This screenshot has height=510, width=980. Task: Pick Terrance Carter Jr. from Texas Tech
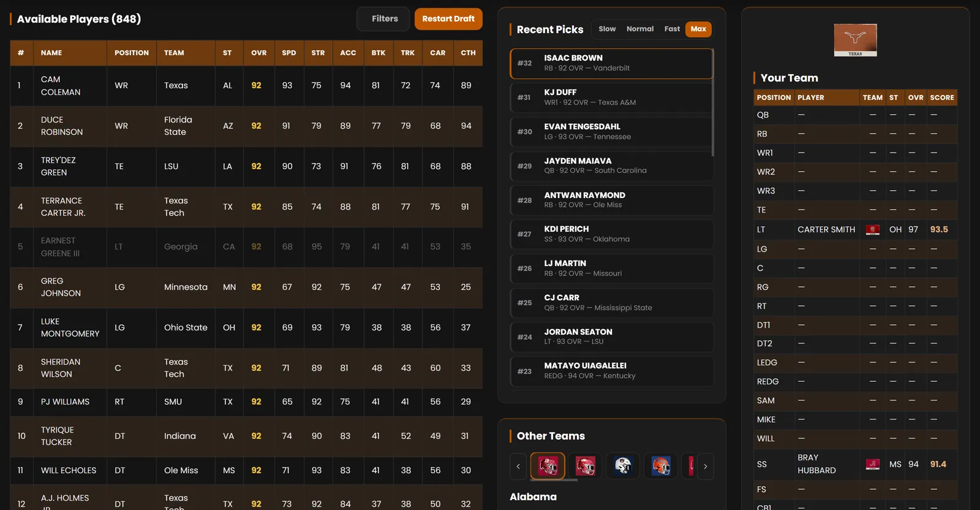coord(246,207)
